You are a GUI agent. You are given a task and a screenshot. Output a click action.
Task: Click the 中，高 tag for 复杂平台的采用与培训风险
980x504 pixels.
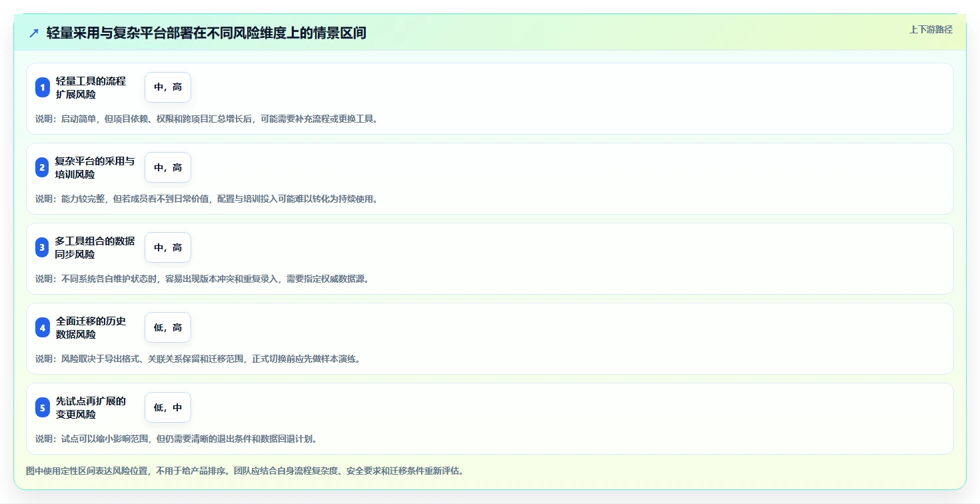[168, 167]
